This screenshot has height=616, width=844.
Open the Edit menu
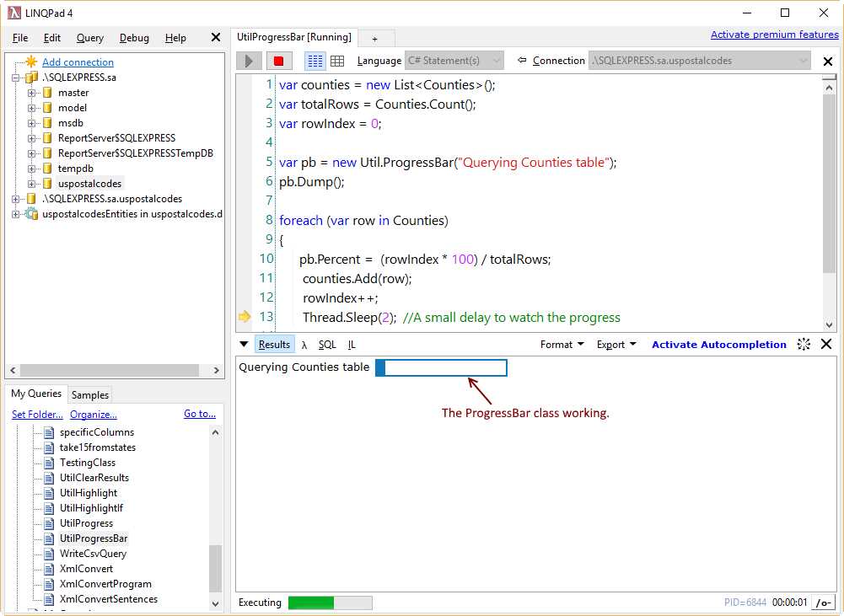[x=51, y=38]
